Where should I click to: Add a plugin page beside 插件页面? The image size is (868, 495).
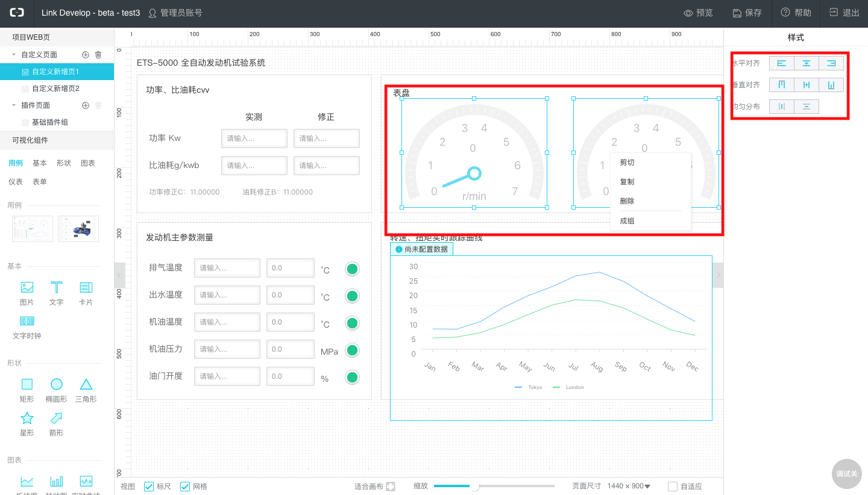pos(86,105)
